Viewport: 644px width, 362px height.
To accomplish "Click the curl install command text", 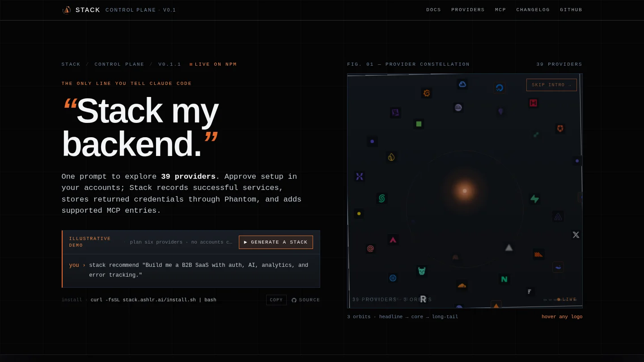I will pos(153,300).
